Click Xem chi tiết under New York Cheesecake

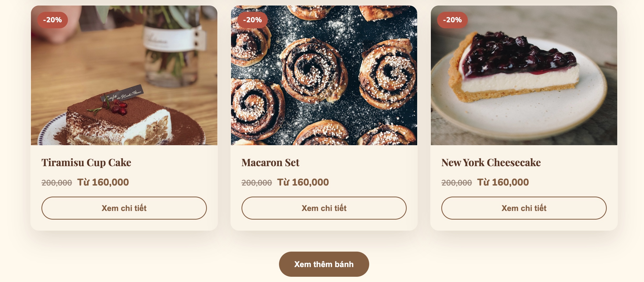point(524,208)
